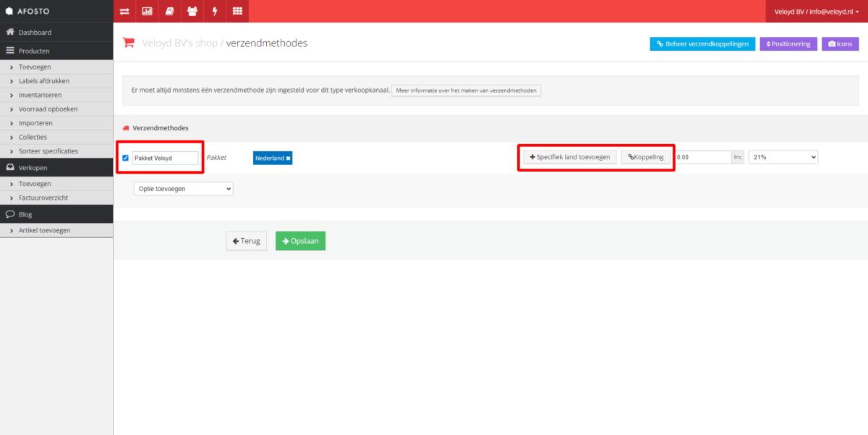Click the shopping cart icon beside shop title
This screenshot has width=868, height=435.
coord(129,43)
